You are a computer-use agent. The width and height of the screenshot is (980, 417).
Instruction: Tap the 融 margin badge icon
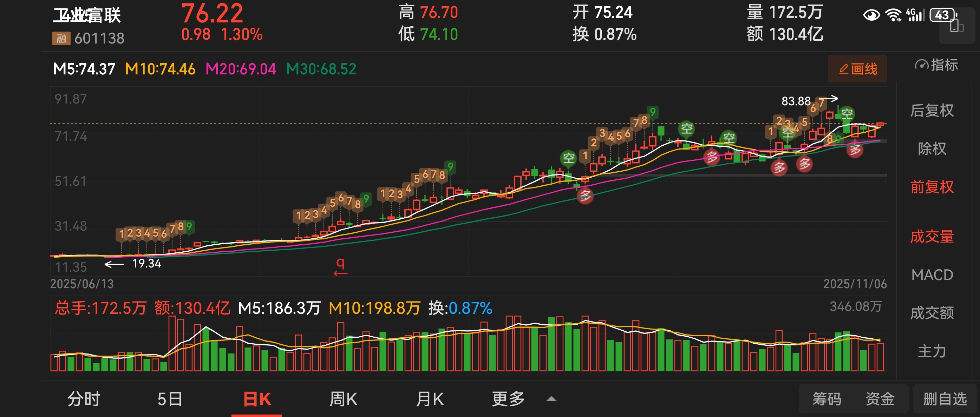click(x=61, y=38)
